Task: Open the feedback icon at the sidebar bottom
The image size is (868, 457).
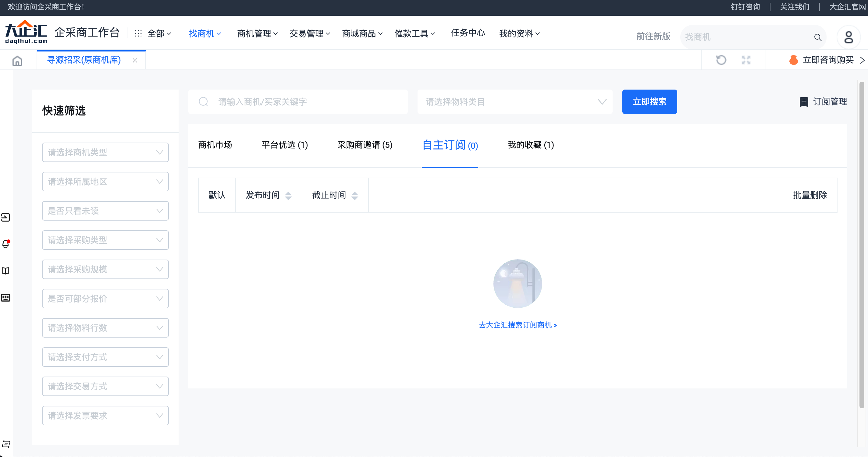Action: coord(5,444)
